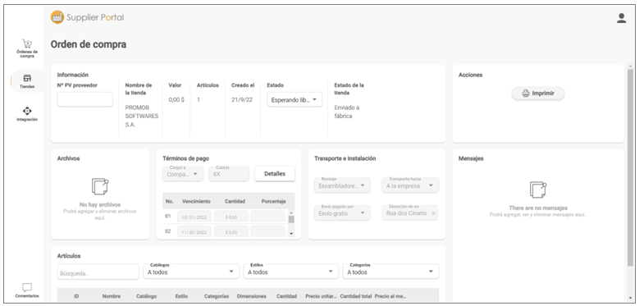The height and width of the screenshot is (306, 644).
Task: Open the Estilos filter dropdown
Action: 290,272
